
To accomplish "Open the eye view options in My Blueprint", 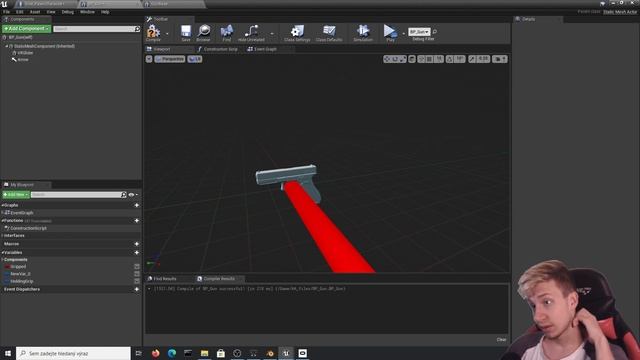I will coord(133,195).
